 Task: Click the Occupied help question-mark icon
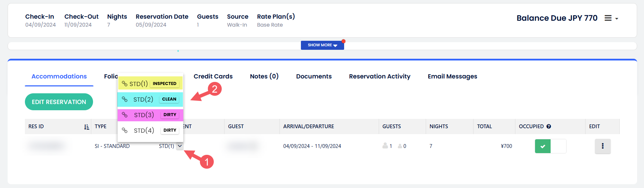click(x=549, y=126)
